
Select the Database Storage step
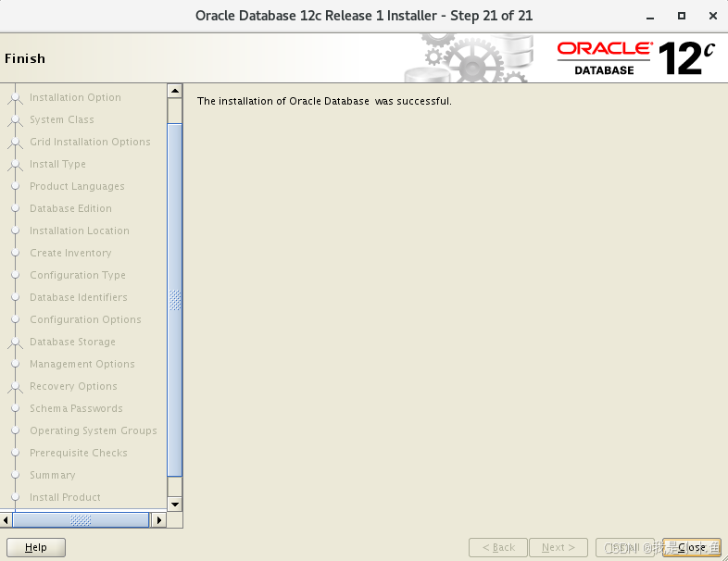pyautogui.click(x=72, y=342)
